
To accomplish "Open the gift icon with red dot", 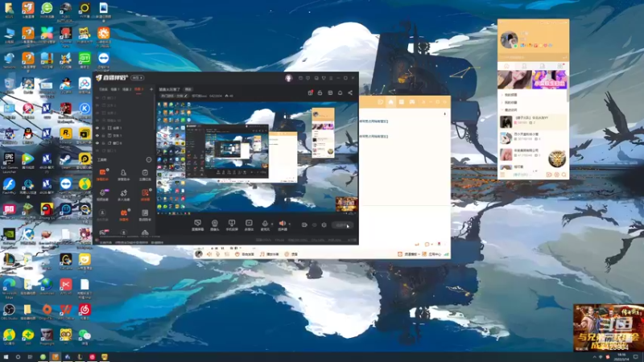I will point(311,93).
